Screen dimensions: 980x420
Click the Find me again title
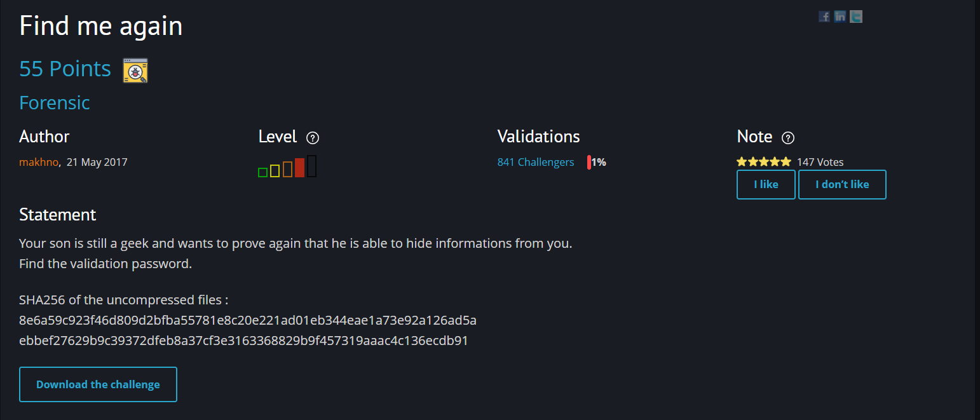point(101,26)
